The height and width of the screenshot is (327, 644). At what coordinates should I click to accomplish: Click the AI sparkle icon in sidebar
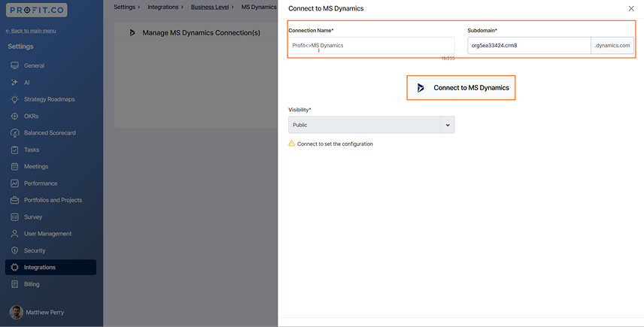(15, 83)
